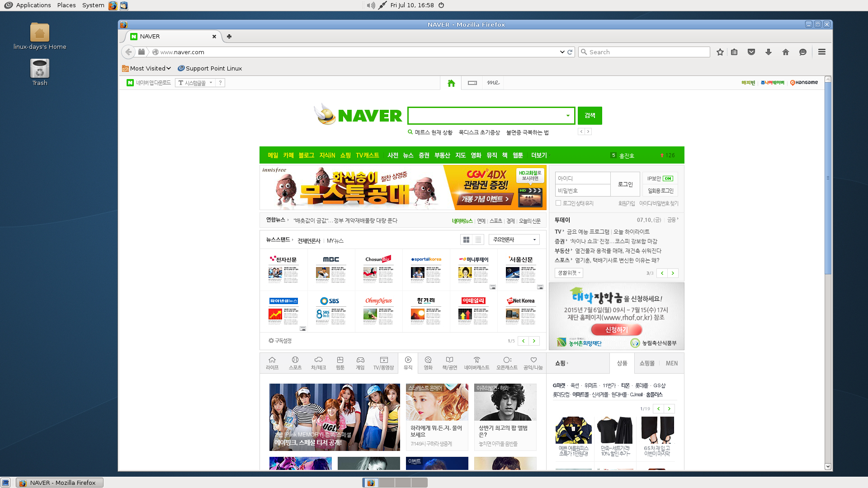Expand the Most Visited bookmarks dropdown
The width and height of the screenshot is (868, 488).
coord(146,69)
